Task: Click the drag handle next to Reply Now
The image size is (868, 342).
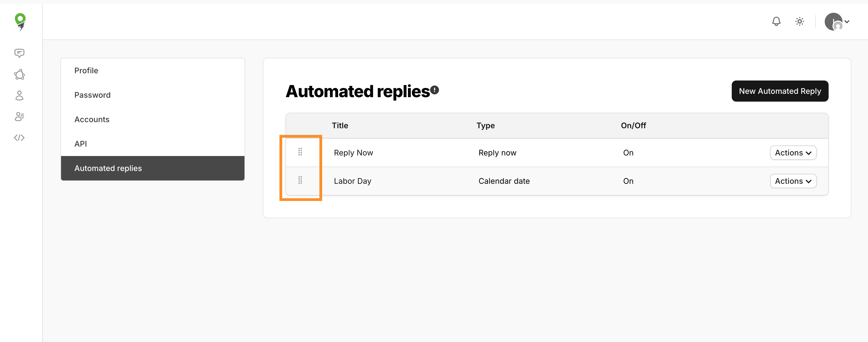Action: [300, 152]
